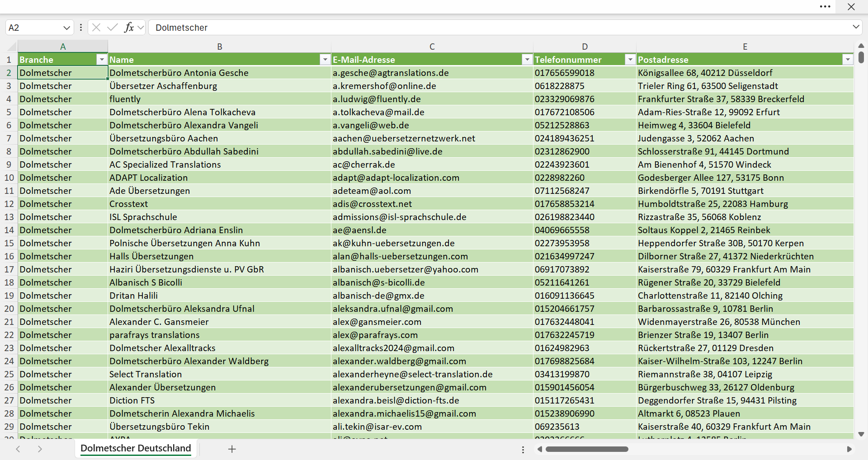
Task: Open the Telefonnummer filter dropdown
Action: click(630, 60)
